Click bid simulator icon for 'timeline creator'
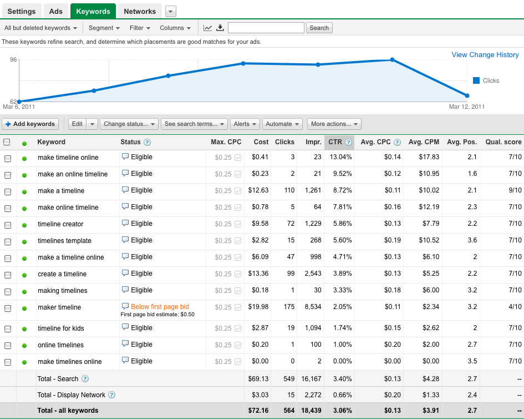The height and width of the screenshot is (420, 524). 238,224
